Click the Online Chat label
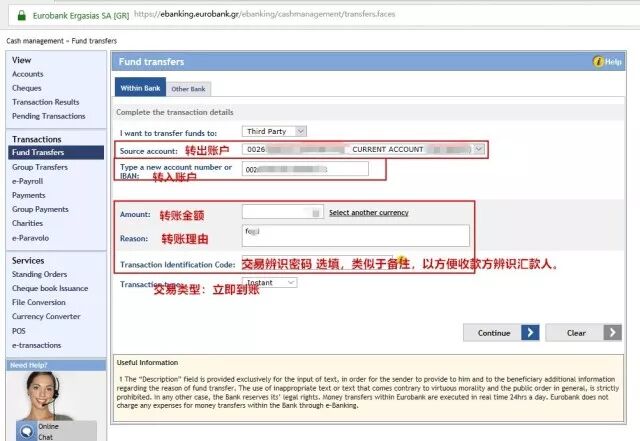The width and height of the screenshot is (640, 441). [x=48, y=432]
